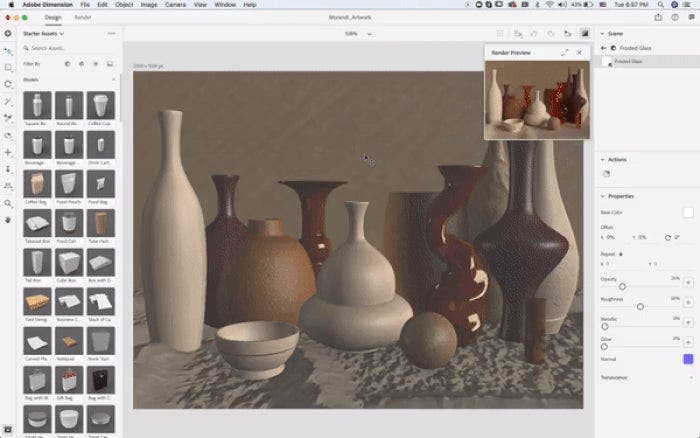Image resolution: width=700 pixels, height=438 pixels.
Task: Switch to the Render tab
Action: pos(83,17)
